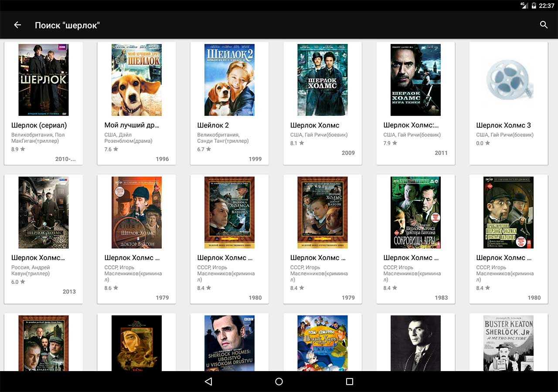The image size is (558, 392).
Task: Tap the battery icon in status bar
Action: coord(534,6)
